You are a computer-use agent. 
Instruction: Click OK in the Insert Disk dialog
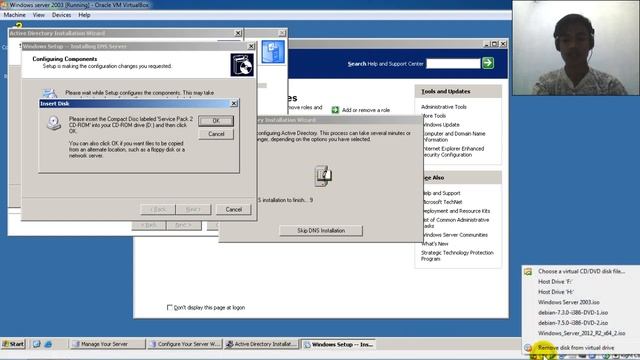pos(216,121)
